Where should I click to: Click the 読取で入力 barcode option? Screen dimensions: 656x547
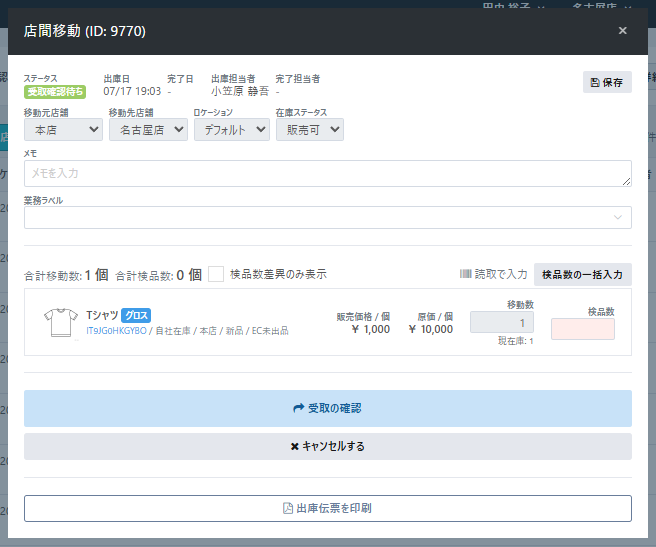click(493, 274)
